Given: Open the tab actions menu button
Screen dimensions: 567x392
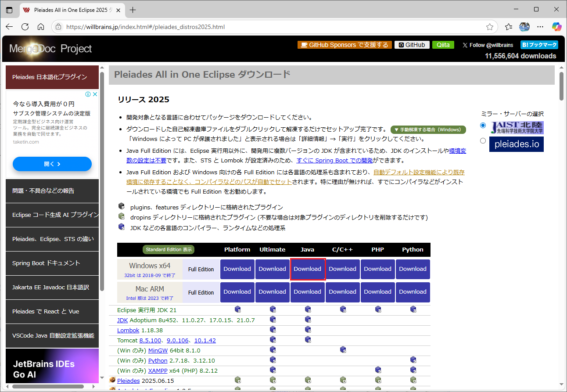Looking at the screenshot, I should pyautogui.click(x=9, y=10).
